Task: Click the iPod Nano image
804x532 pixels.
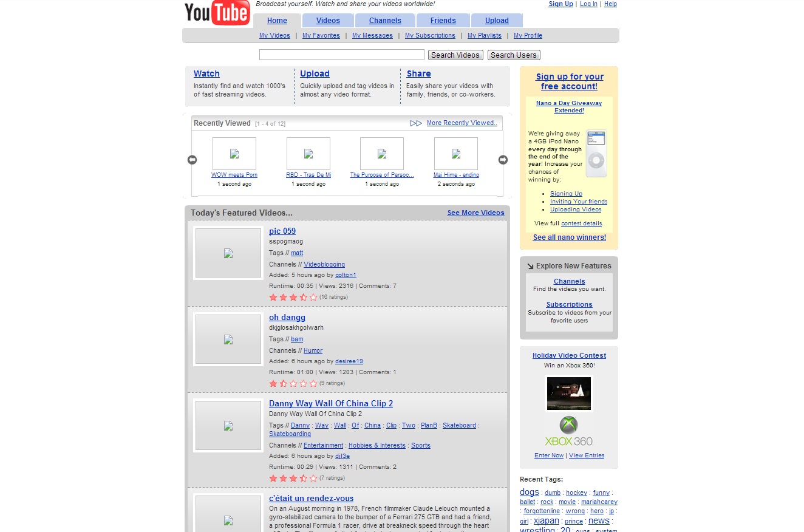Action: tap(596, 153)
